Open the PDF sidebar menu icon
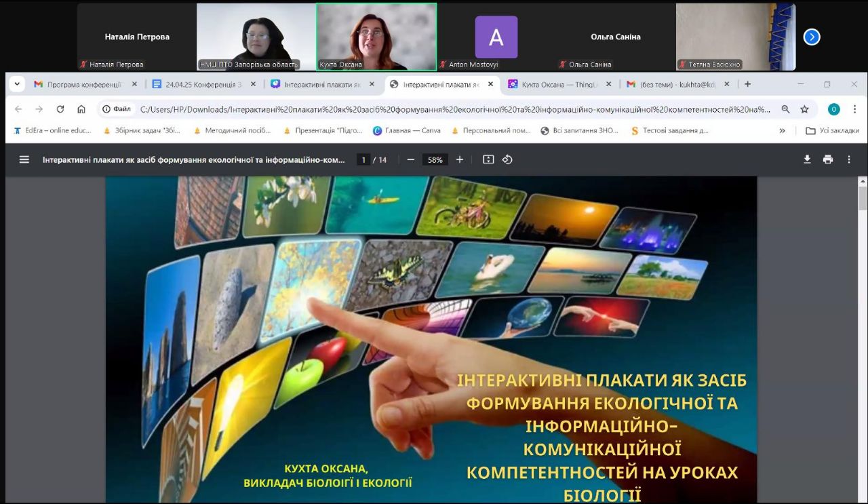This screenshot has height=504, width=868. point(24,159)
